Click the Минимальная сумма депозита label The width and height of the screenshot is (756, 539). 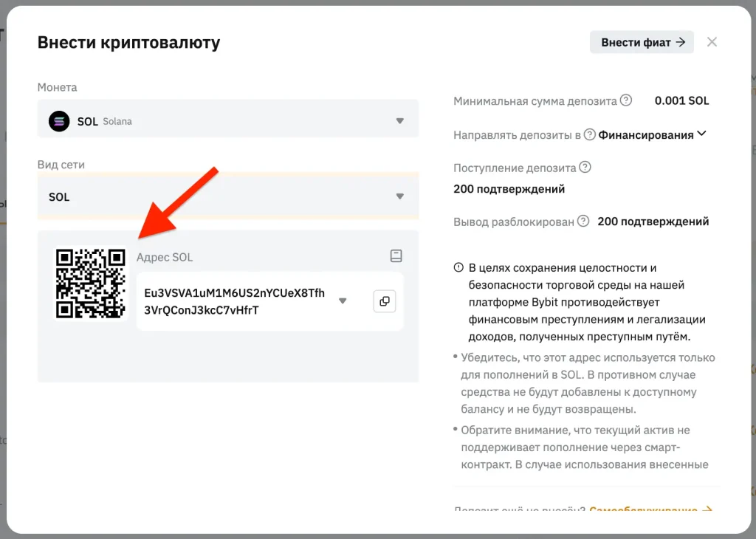coord(535,101)
